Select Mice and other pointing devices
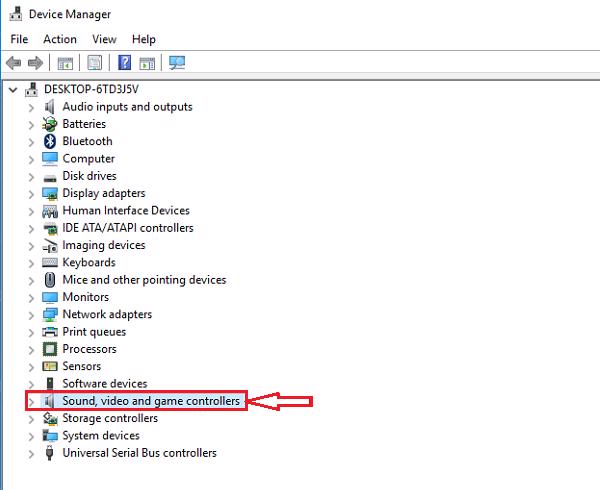600x490 pixels. tap(144, 280)
